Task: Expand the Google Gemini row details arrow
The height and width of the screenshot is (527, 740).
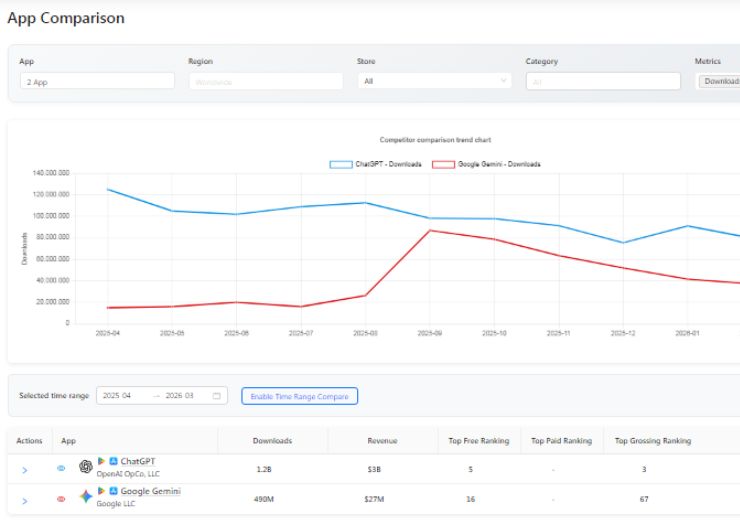Action: pos(25,501)
